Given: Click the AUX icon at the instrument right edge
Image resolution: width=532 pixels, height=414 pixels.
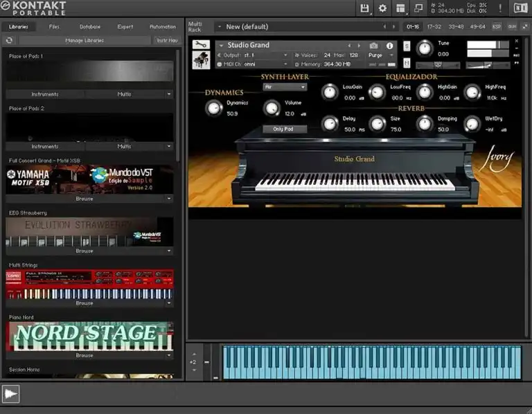Looking at the screenshot, I should click(x=516, y=55).
